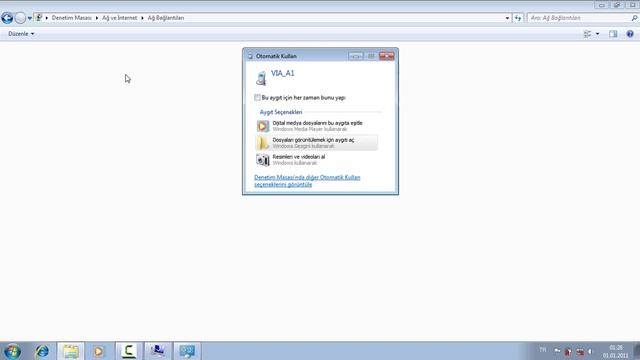
Task: Enable 'Bu aygıt için her zaman bunu yap' checkbox
Action: point(257,98)
